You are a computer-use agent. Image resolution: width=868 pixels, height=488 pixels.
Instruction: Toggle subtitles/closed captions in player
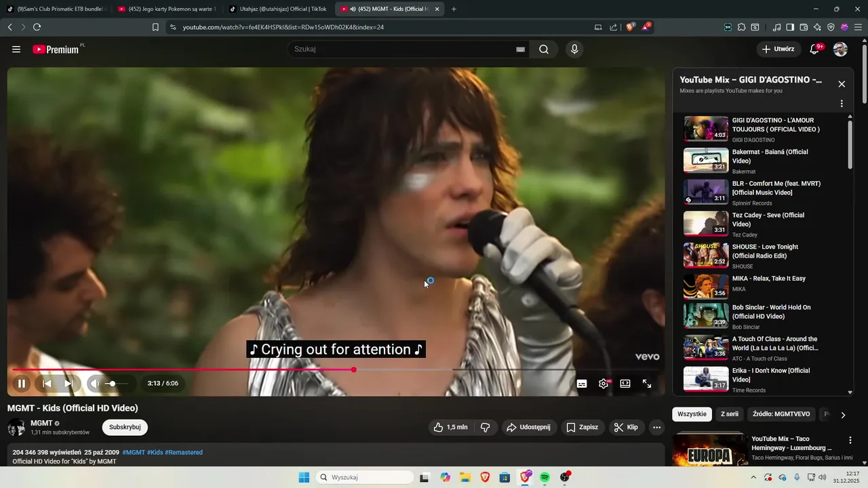pyautogui.click(x=582, y=384)
